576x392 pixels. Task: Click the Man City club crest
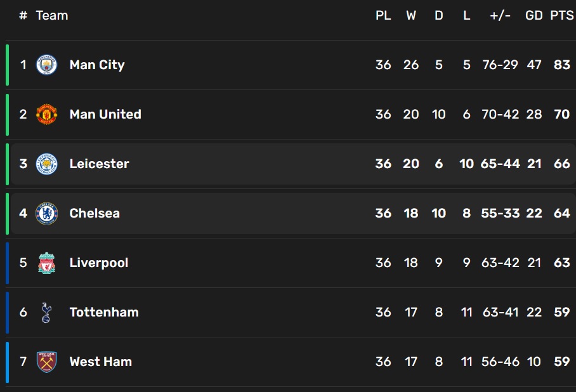pos(46,65)
